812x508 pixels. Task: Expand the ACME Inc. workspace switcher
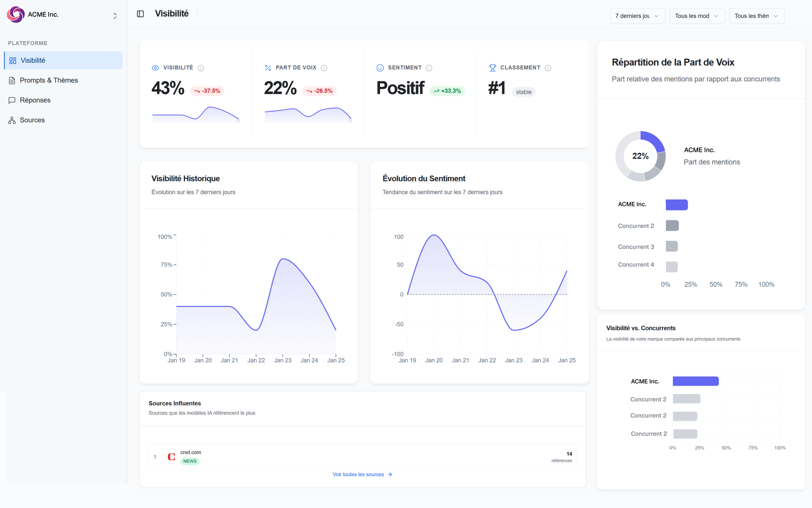(x=115, y=16)
